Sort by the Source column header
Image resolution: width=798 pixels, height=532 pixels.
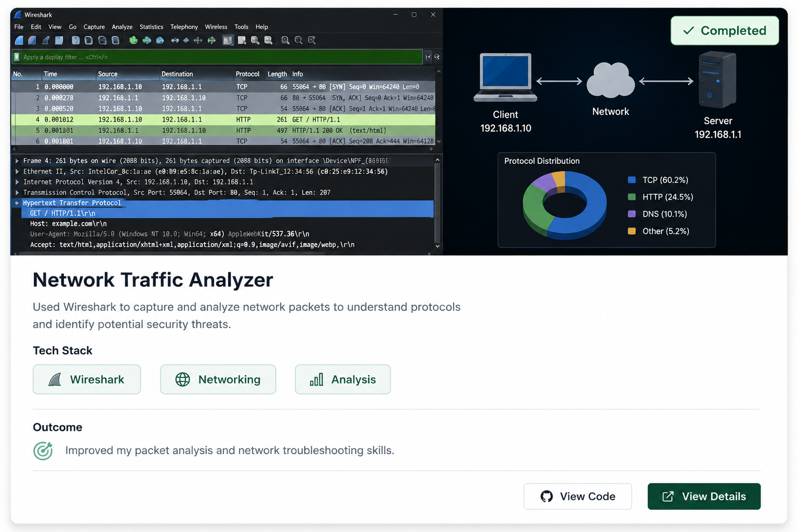point(127,74)
